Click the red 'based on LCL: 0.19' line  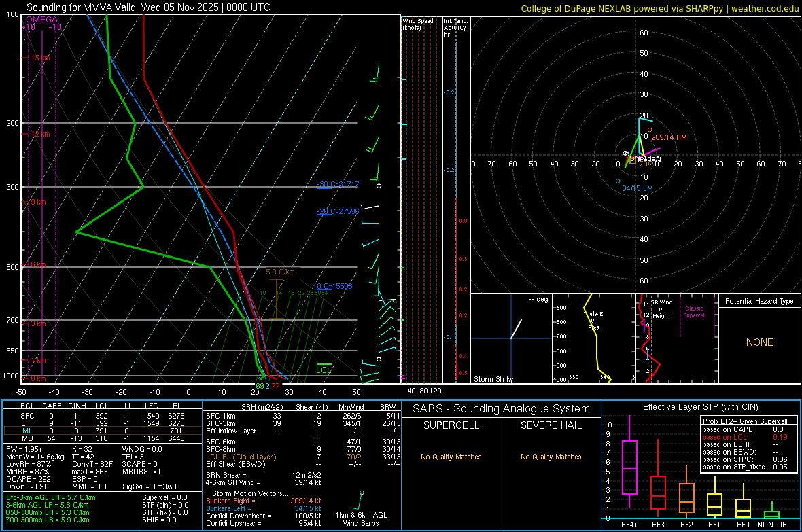click(x=745, y=437)
